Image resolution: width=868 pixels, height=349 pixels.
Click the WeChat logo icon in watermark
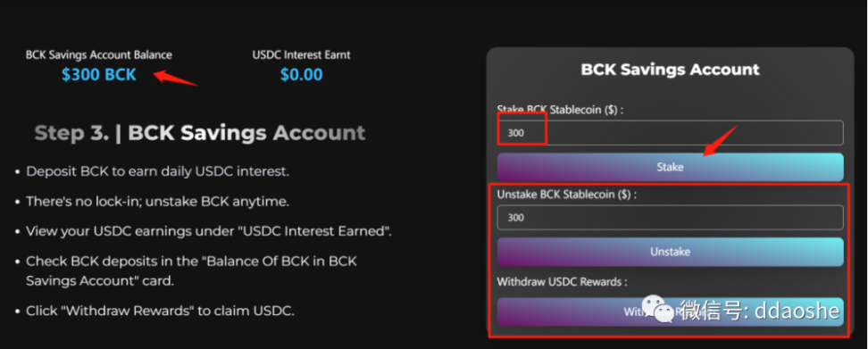click(x=657, y=309)
